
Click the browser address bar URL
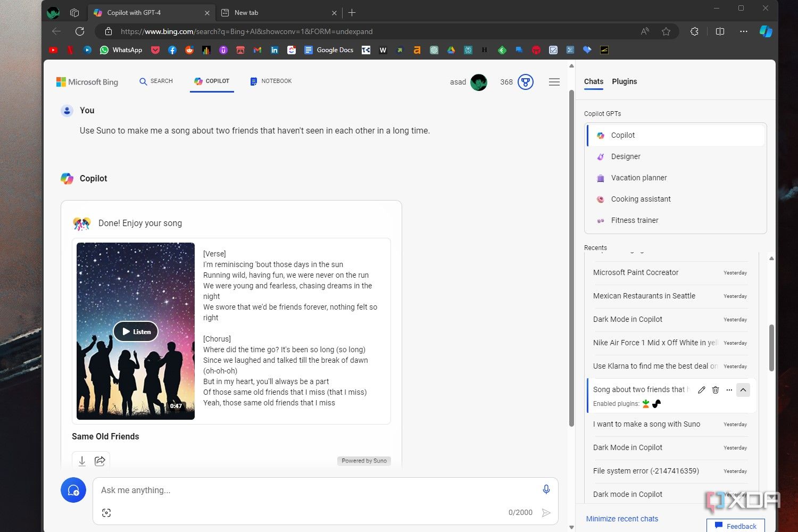click(x=246, y=31)
